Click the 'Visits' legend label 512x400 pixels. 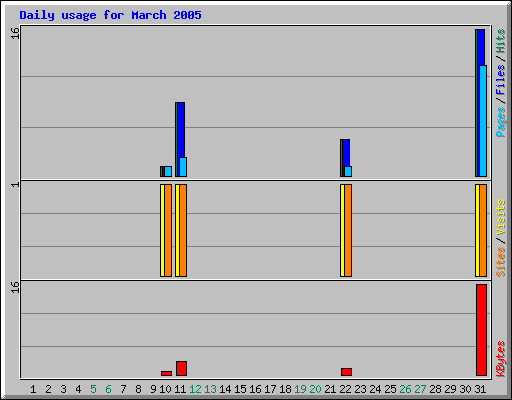click(x=500, y=217)
